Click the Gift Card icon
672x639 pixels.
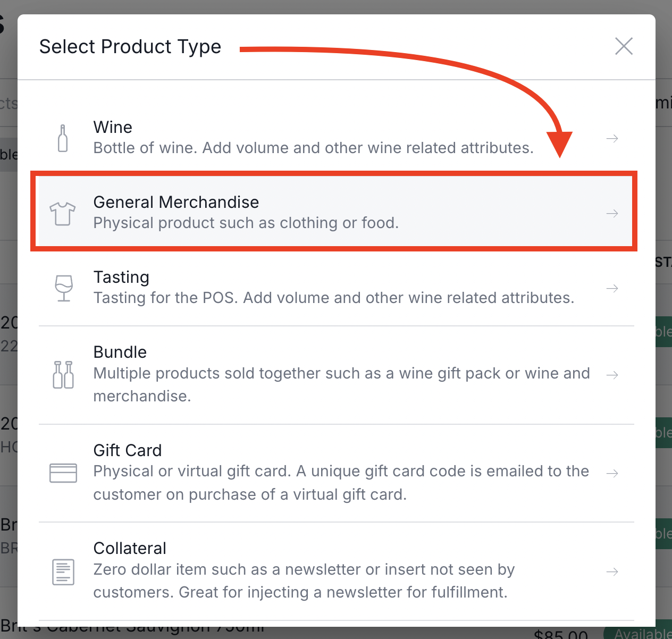pos(63,473)
